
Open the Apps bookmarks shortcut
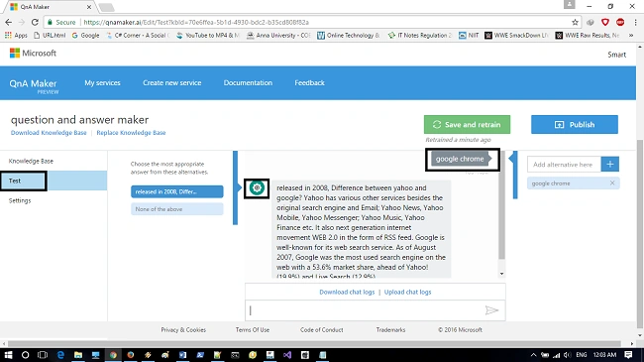click(x=16, y=36)
